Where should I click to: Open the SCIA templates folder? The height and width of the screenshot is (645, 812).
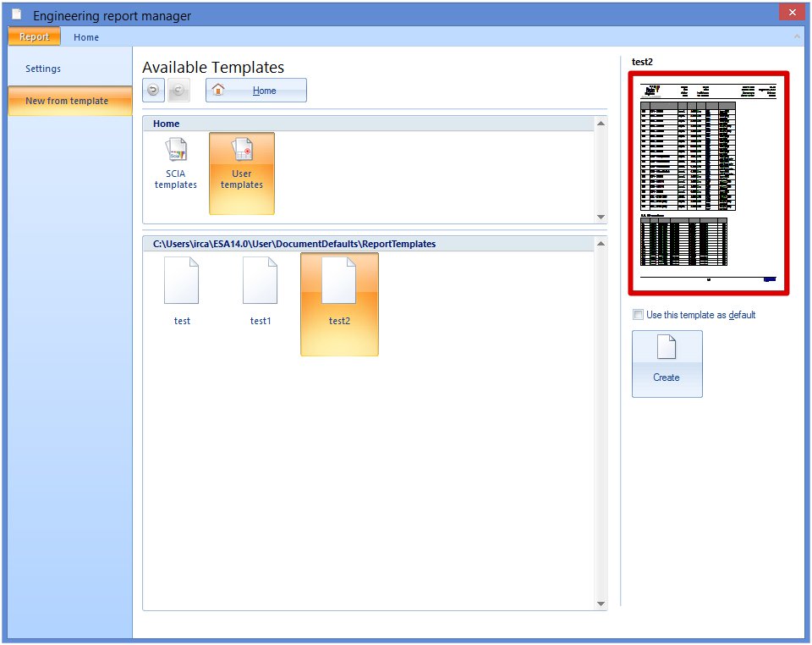tap(176, 163)
